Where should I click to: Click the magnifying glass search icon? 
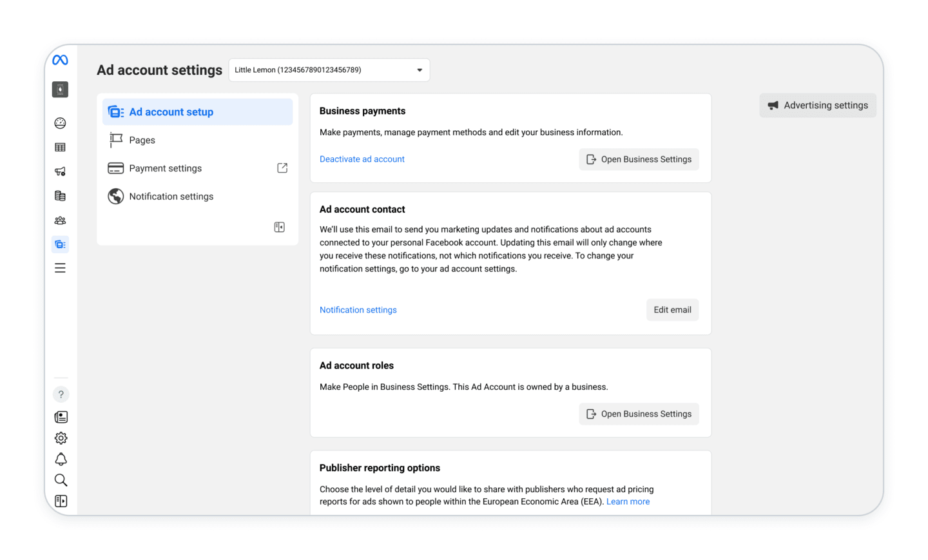(x=61, y=480)
